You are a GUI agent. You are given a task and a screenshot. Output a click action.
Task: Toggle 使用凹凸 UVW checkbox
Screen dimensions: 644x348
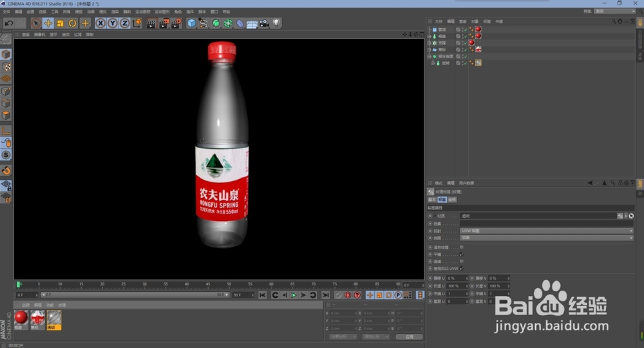tap(462, 268)
